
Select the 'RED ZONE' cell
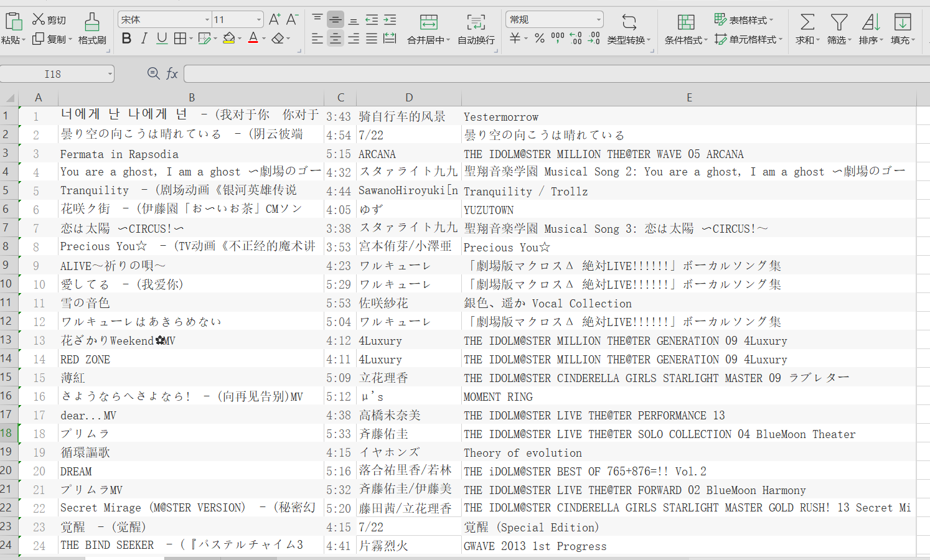(191, 359)
